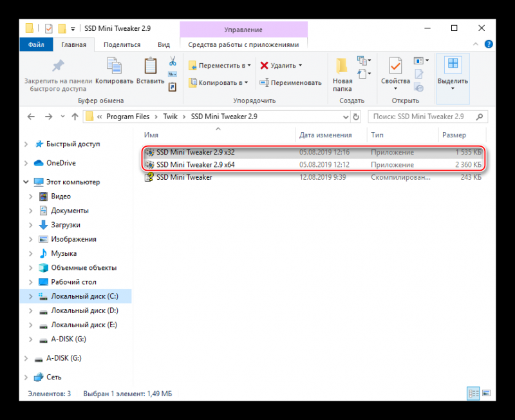Refresh the current folder view
Screen dimensions: 515x420
[x=356, y=117]
